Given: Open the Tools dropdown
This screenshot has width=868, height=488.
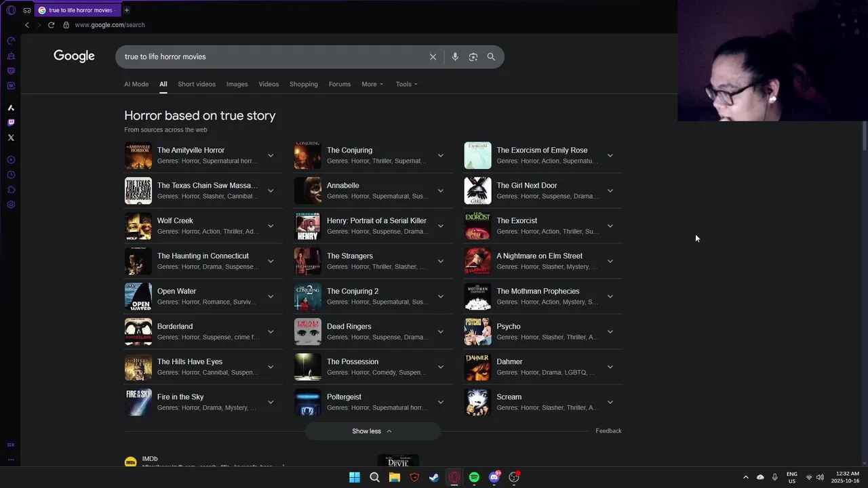Looking at the screenshot, I should (x=407, y=84).
